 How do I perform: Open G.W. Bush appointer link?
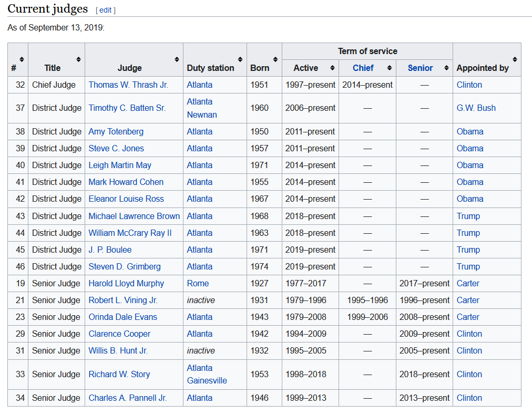pos(476,108)
